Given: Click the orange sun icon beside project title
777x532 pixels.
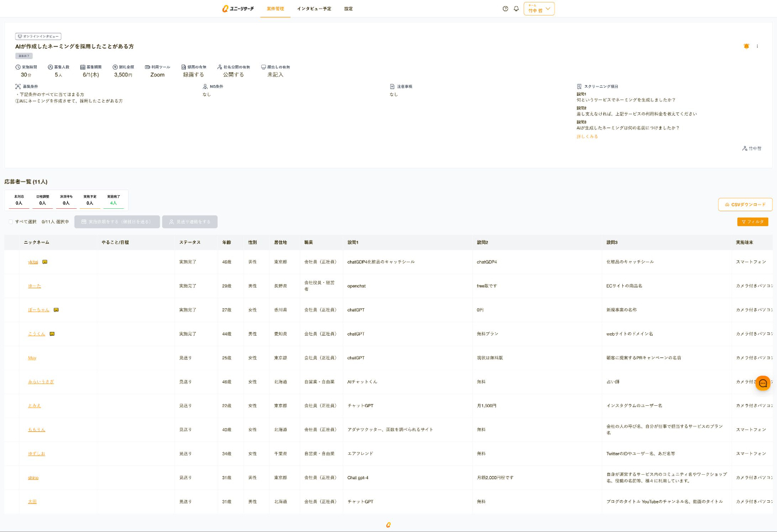Looking at the screenshot, I should tap(747, 47).
